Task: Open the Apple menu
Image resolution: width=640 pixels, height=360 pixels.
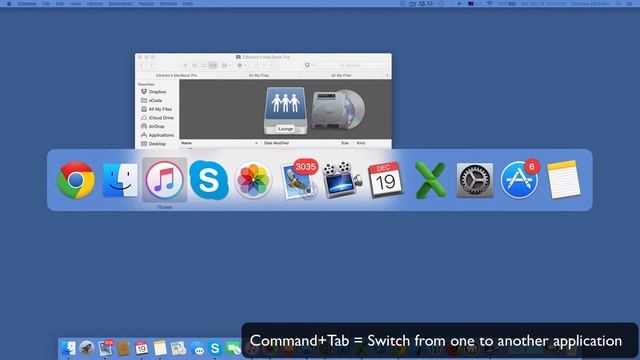Action: click(9, 4)
